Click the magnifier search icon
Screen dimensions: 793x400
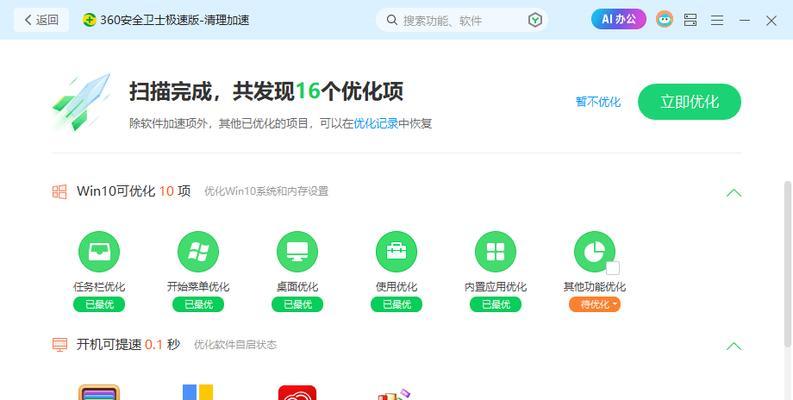point(392,20)
